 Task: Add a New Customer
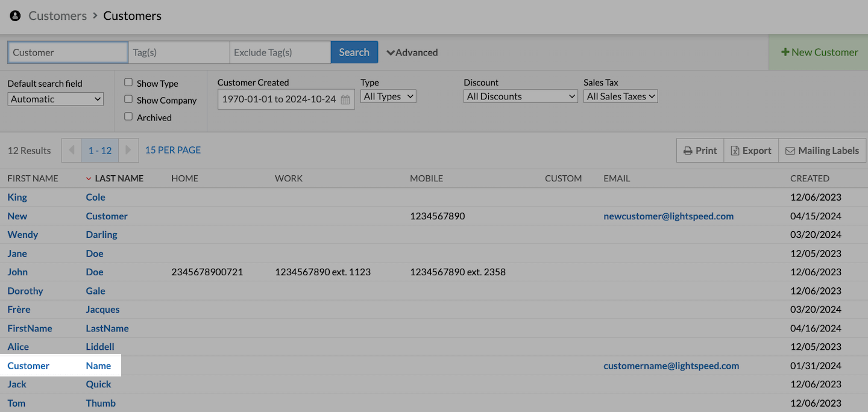click(819, 52)
